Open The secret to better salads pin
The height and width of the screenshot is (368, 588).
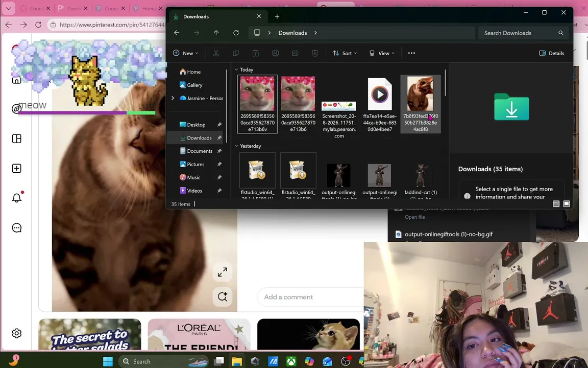pyautogui.click(x=90, y=334)
